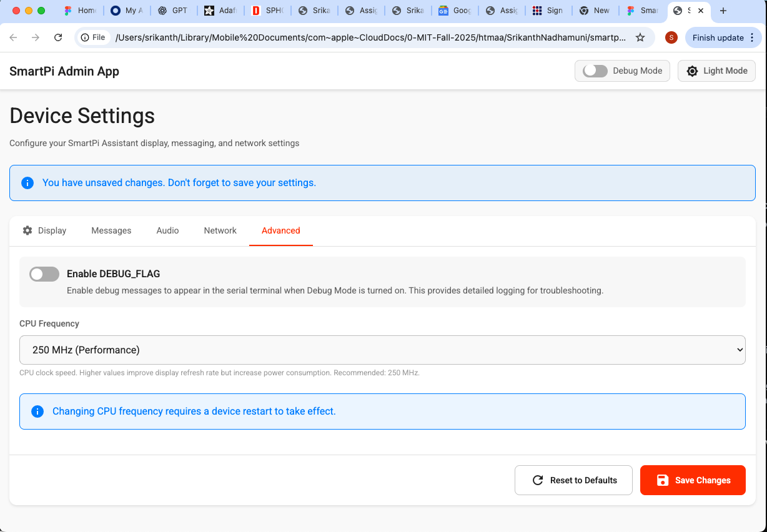Switch to Light Mode

[716, 71]
